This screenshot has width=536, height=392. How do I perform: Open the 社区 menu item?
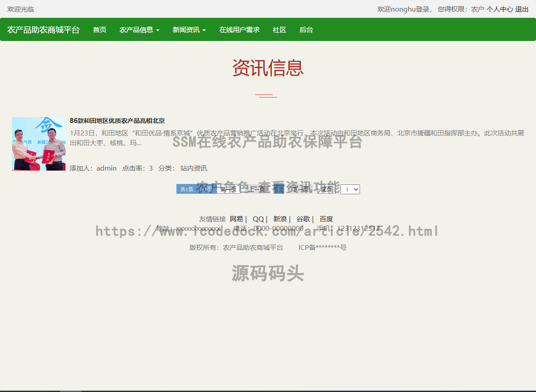point(279,30)
